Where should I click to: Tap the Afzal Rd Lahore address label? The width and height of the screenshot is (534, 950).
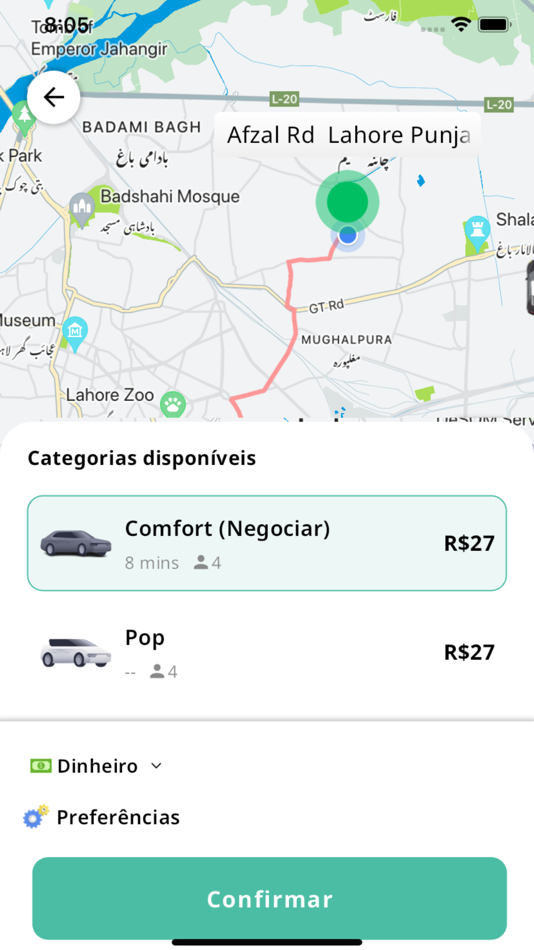pyautogui.click(x=347, y=135)
